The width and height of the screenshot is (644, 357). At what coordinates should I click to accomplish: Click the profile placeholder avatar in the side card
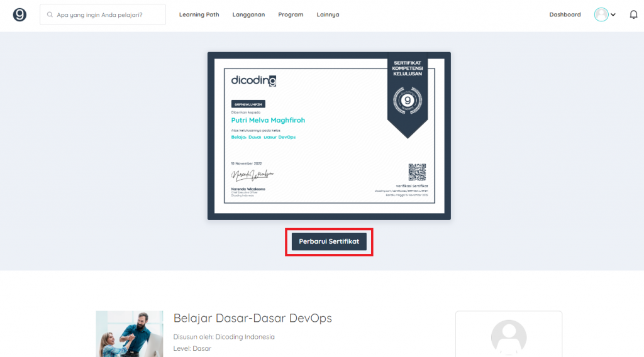pyautogui.click(x=508, y=338)
